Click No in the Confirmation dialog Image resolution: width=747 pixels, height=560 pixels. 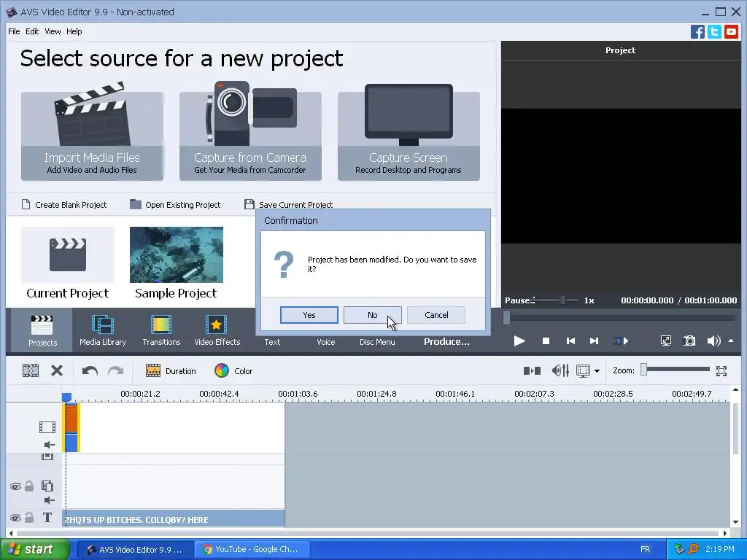click(373, 315)
